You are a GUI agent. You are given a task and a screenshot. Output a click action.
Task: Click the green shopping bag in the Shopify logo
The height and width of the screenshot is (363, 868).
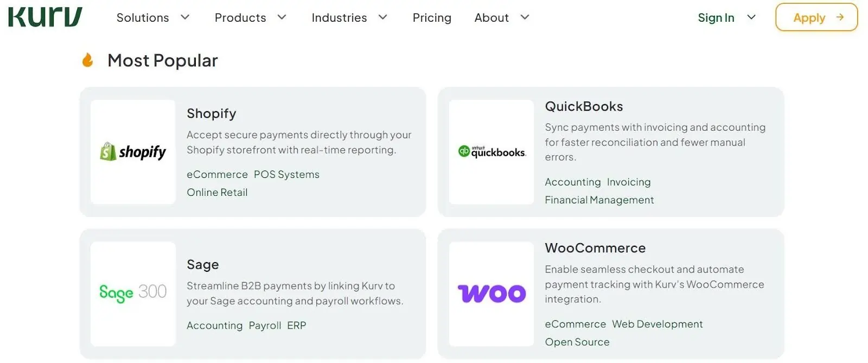coord(108,151)
